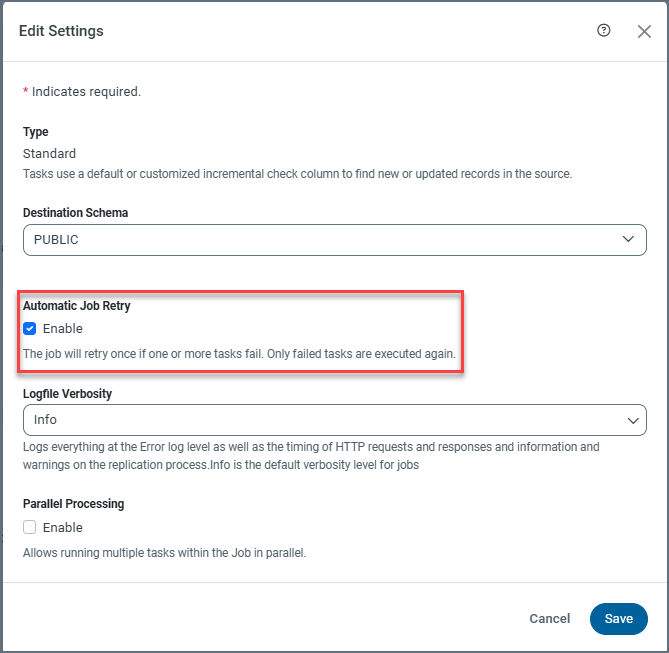Click the Enable label under Automatic Job Retry
669x653 pixels.
62,328
